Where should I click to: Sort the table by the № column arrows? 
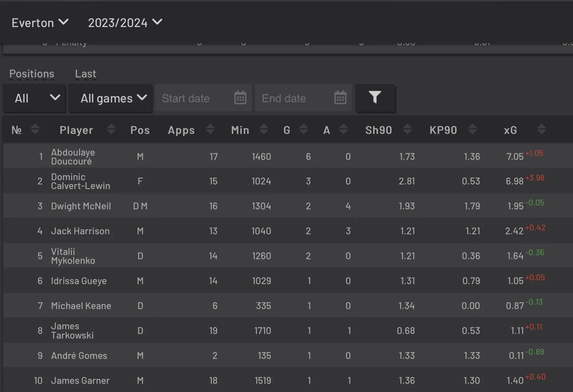(35, 129)
